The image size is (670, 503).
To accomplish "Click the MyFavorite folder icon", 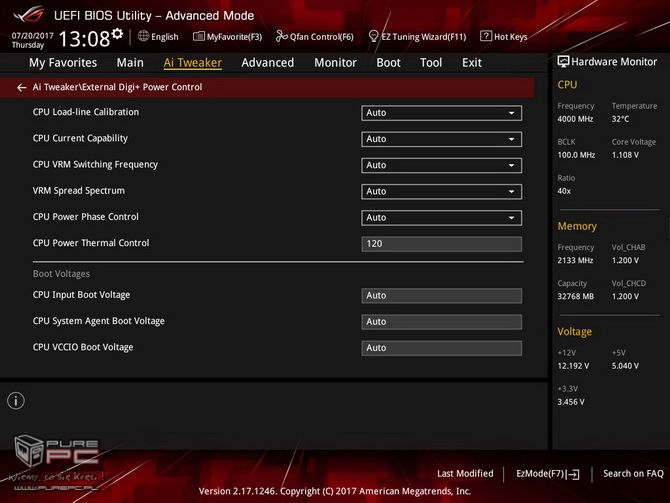I will (199, 36).
